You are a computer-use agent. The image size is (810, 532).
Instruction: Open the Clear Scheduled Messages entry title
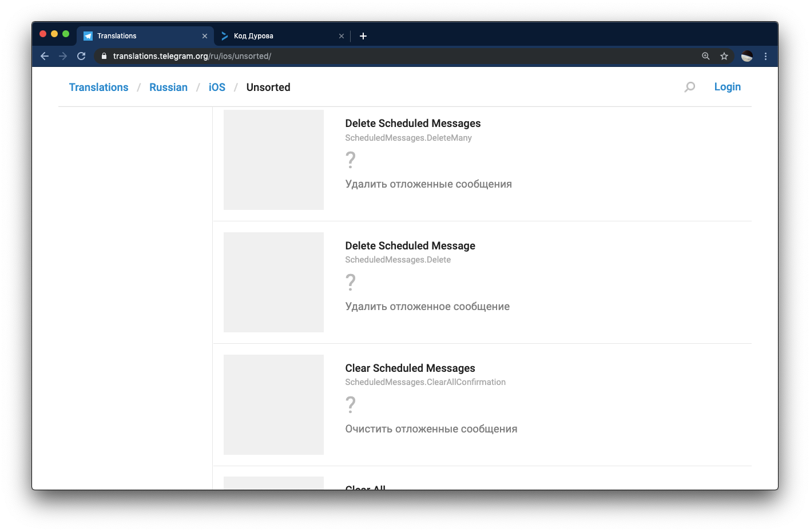410,368
